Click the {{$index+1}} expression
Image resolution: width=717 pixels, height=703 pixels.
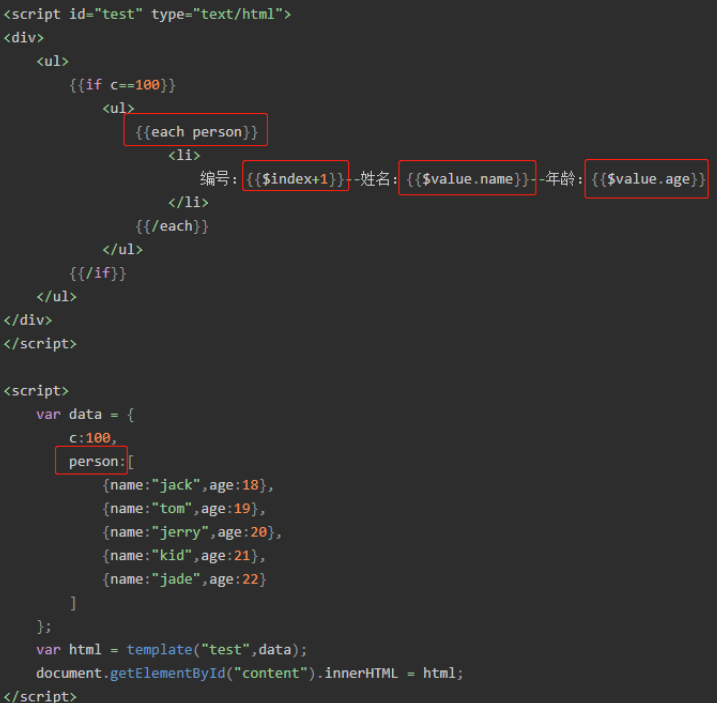295,179
